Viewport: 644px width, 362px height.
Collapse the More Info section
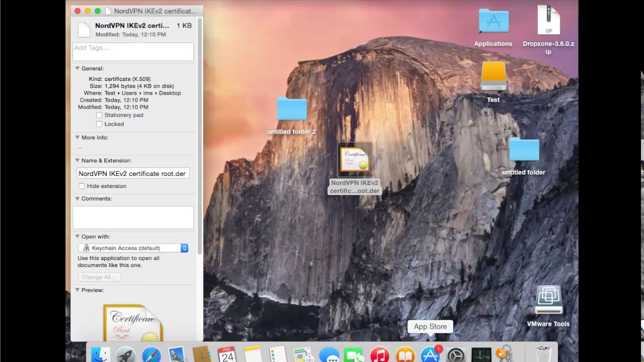[x=77, y=137]
